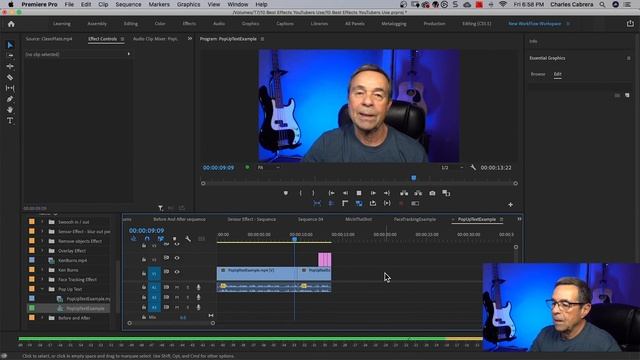Click the Extract button
Viewport: 640px width, 360px height.
point(418,193)
